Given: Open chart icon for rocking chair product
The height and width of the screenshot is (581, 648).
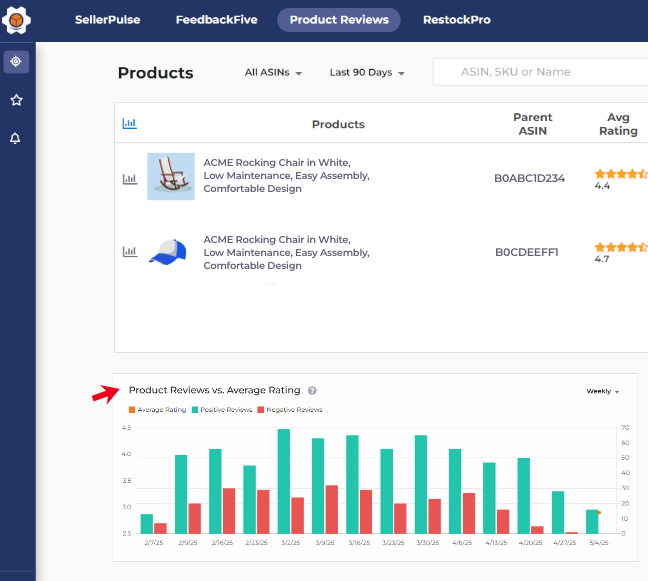Looking at the screenshot, I should click(129, 179).
